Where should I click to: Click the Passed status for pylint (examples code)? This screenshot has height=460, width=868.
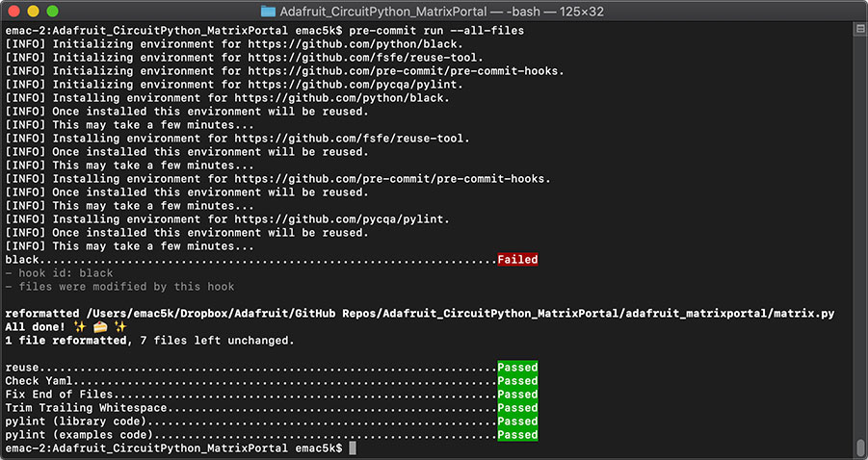(517, 435)
